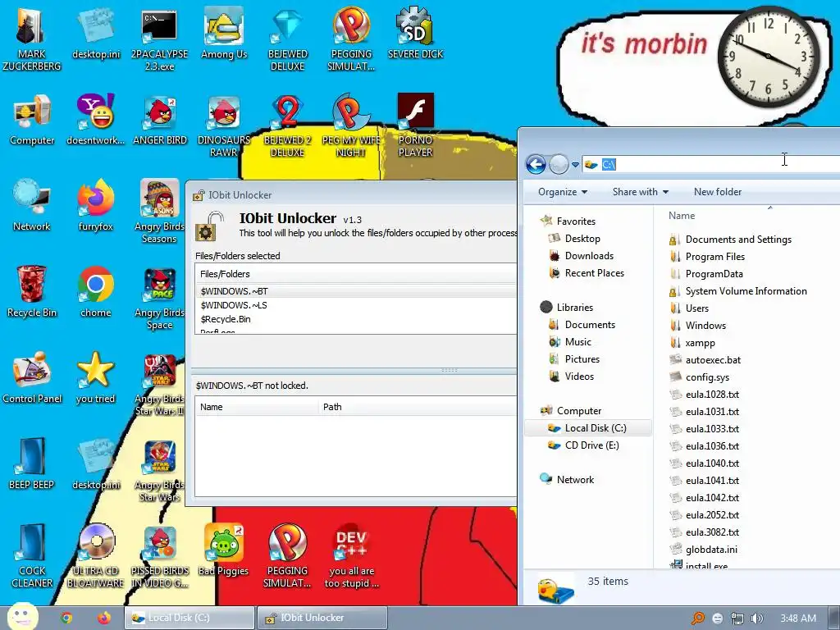This screenshot has height=630, width=840.
Task: Click New folder in Explorer toolbar
Action: point(717,192)
